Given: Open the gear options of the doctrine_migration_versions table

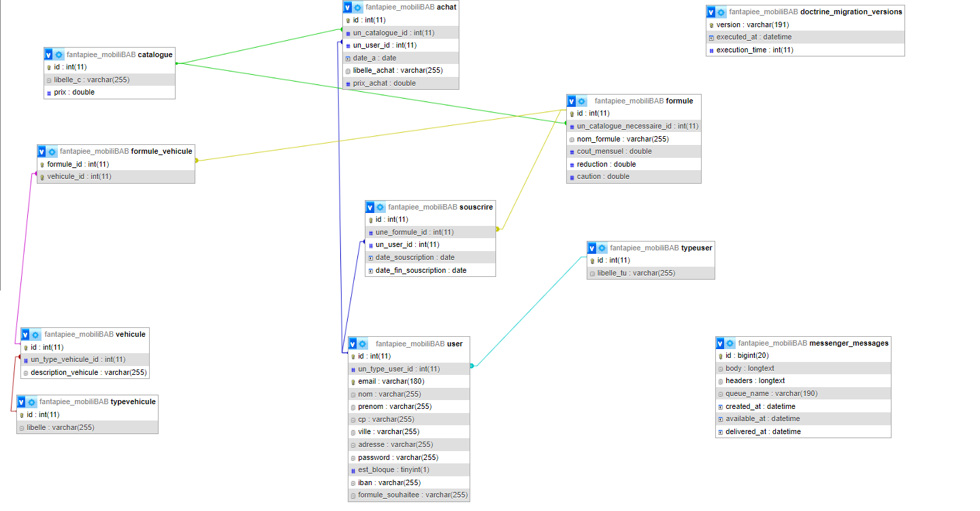Looking at the screenshot, I should (721, 12).
